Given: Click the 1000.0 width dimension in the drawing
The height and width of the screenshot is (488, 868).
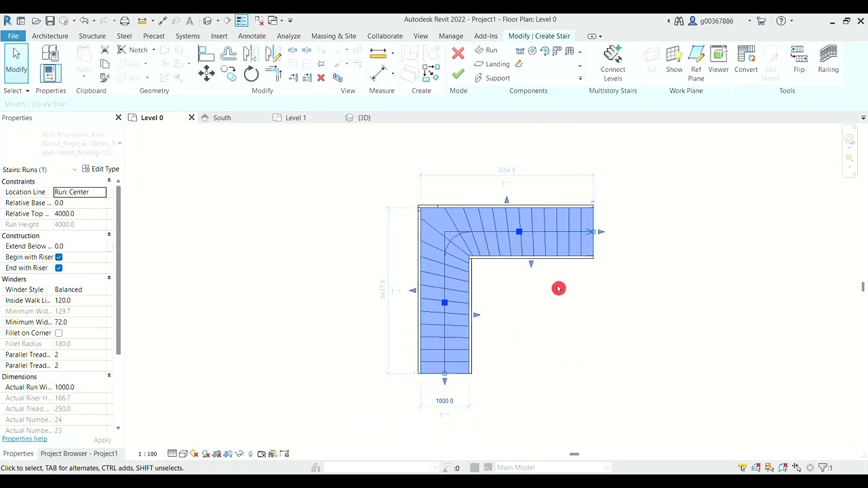Looking at the screenshot, I should coord(444,401).
